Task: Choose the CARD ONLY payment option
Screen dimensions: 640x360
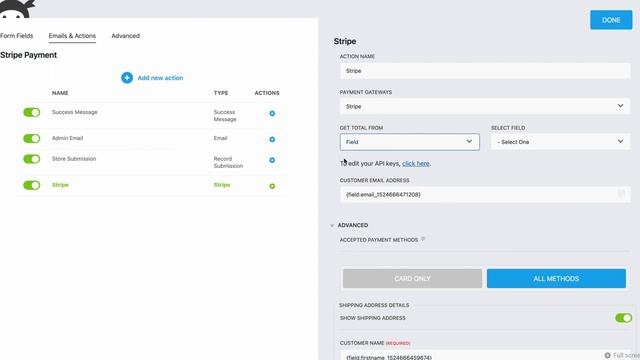Action: click(x=412, y=278)
